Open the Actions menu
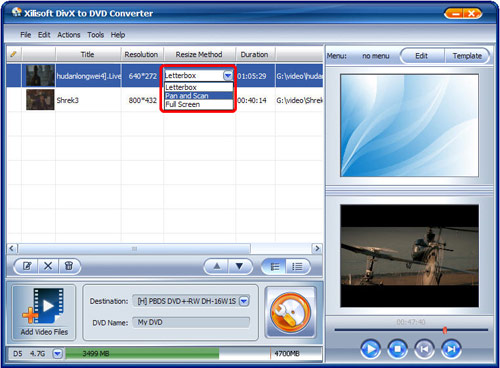500x368 pixels. (69, 35)
